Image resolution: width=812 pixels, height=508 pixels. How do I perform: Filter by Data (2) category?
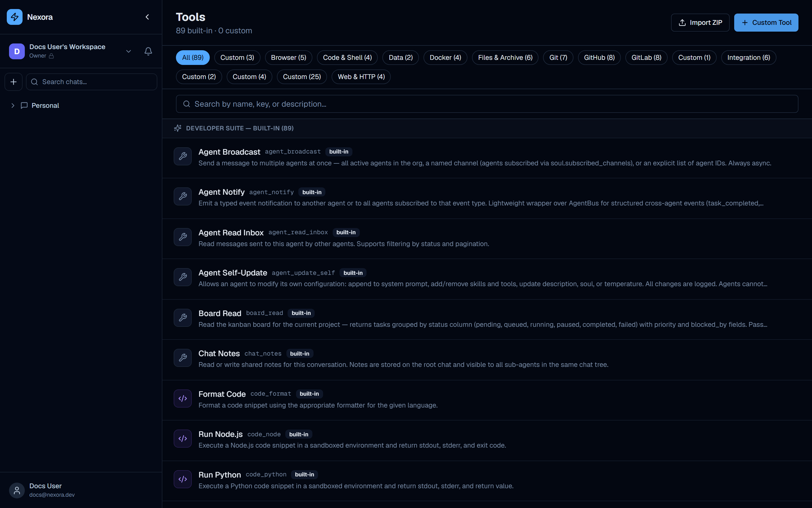click(x=400, y=58)
